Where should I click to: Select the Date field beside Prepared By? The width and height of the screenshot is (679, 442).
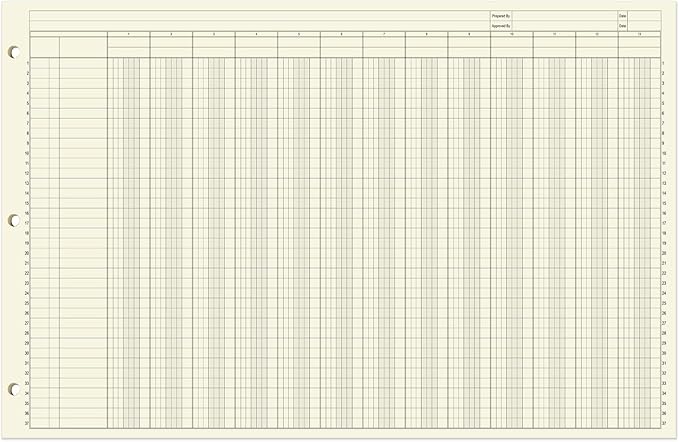tap(645, 16)
